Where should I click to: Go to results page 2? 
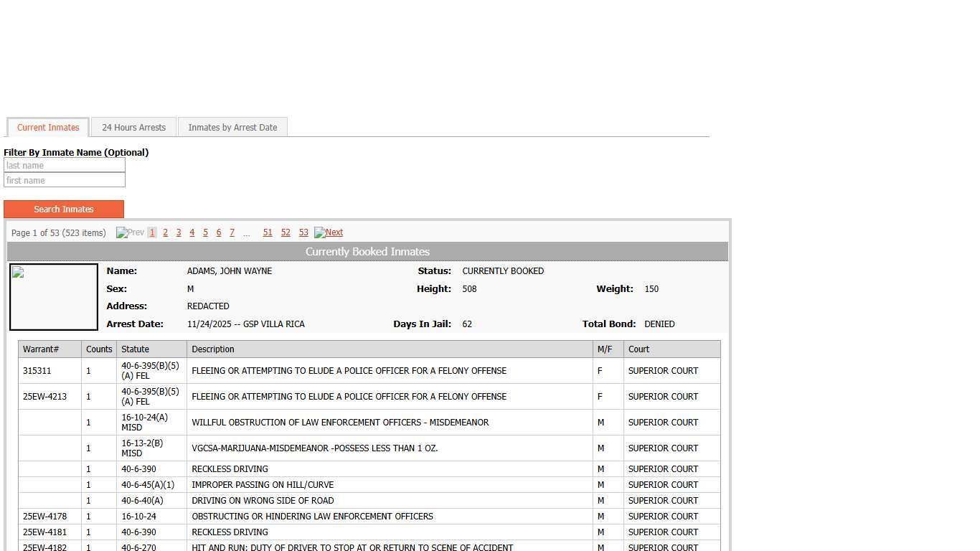click(165, 232)
